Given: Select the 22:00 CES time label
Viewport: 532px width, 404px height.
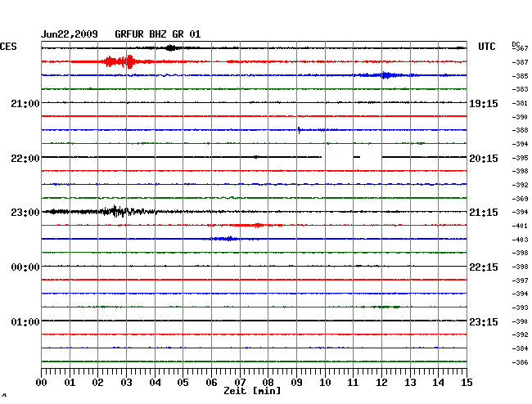Looking at the screenshot, I should point(25,158).
